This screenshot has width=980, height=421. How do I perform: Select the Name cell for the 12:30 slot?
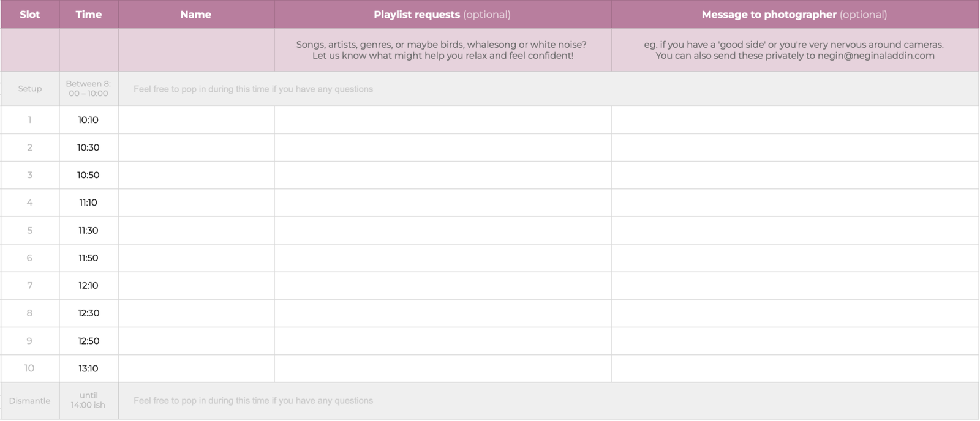pos(197,313)
